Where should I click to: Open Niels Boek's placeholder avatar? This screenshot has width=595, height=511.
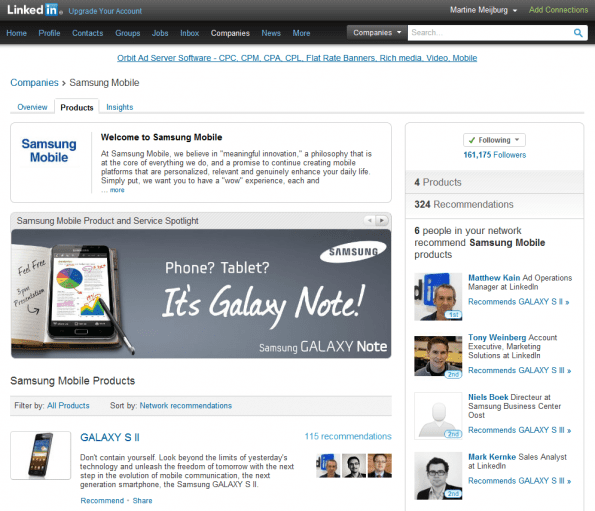tap(438, 416)
